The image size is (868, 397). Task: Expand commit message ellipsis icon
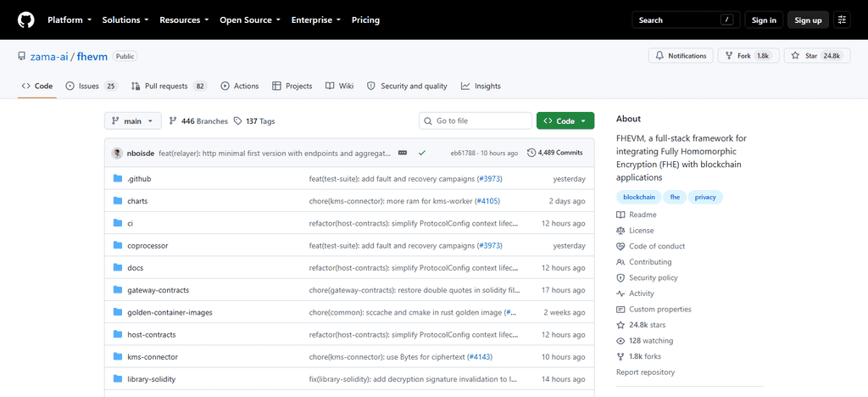pos(403,153)
